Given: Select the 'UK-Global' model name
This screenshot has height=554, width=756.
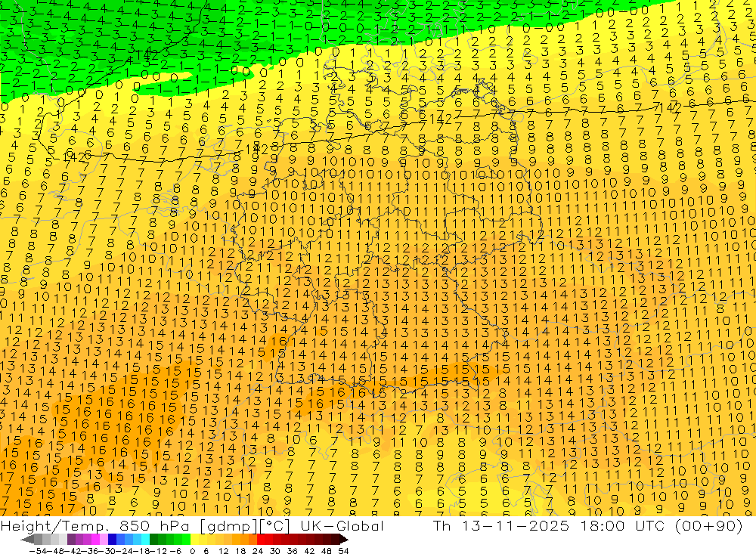Looking at the screenshot, I should click(342, 526).
